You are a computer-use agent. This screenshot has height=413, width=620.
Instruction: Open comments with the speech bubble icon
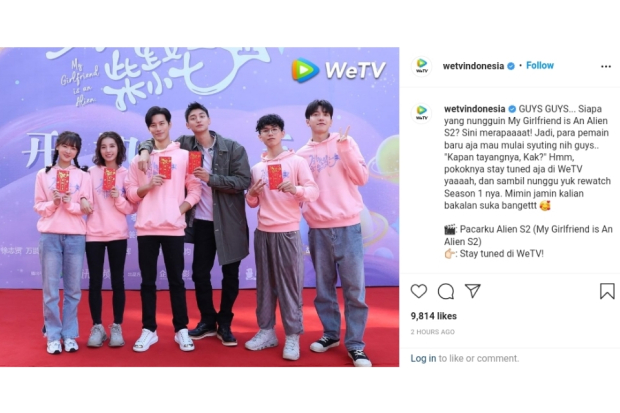446,292
